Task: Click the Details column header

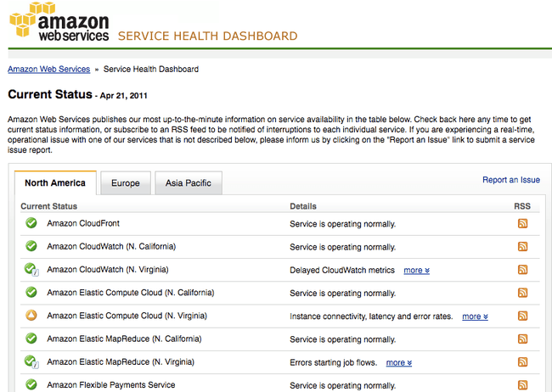Action: 303,206
